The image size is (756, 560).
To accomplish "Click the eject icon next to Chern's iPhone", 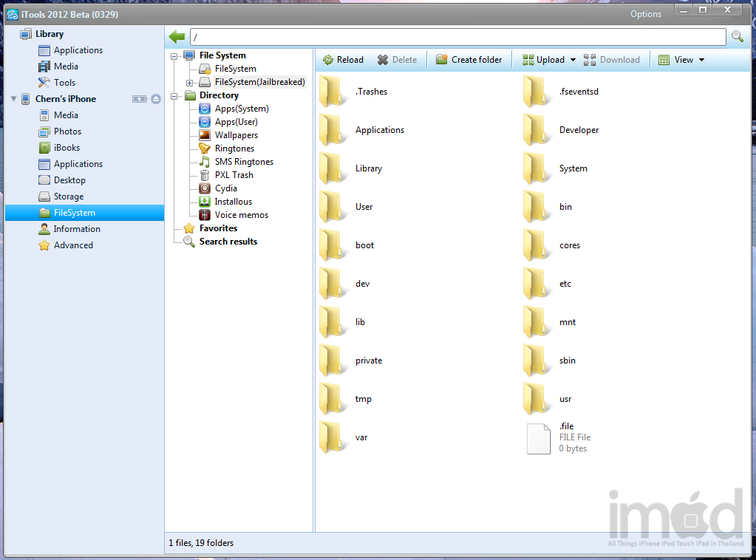I will click(156, 99).
